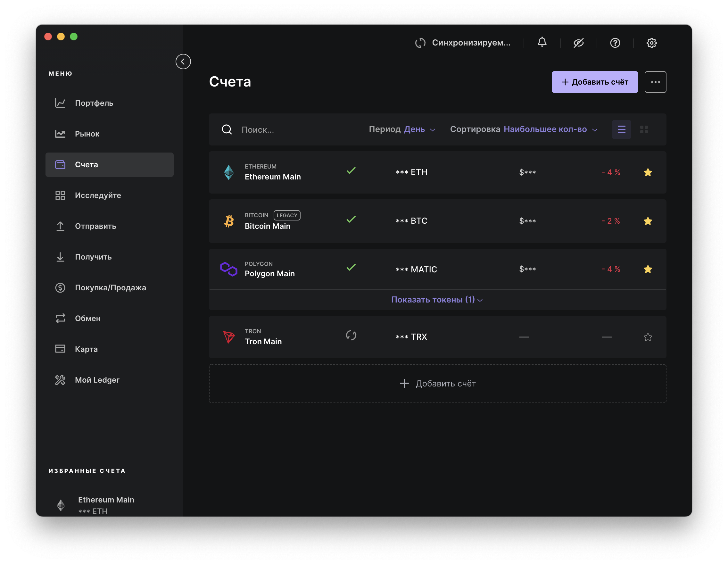Collapse the sidebar with arrow button

click(x=183, y=61)
